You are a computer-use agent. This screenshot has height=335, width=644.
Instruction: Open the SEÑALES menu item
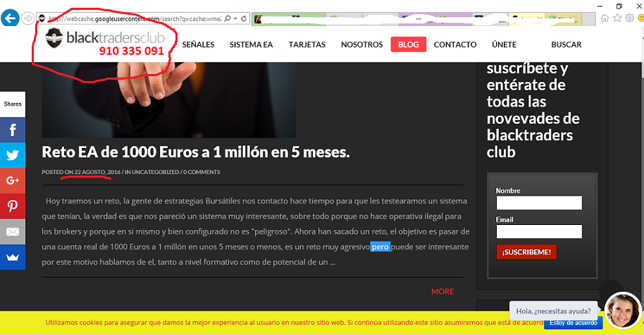click(198, 44)
